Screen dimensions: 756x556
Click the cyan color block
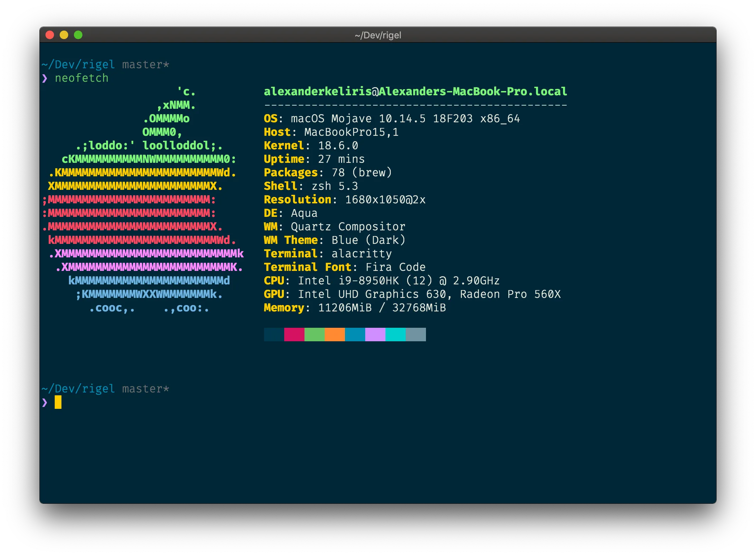395,335
